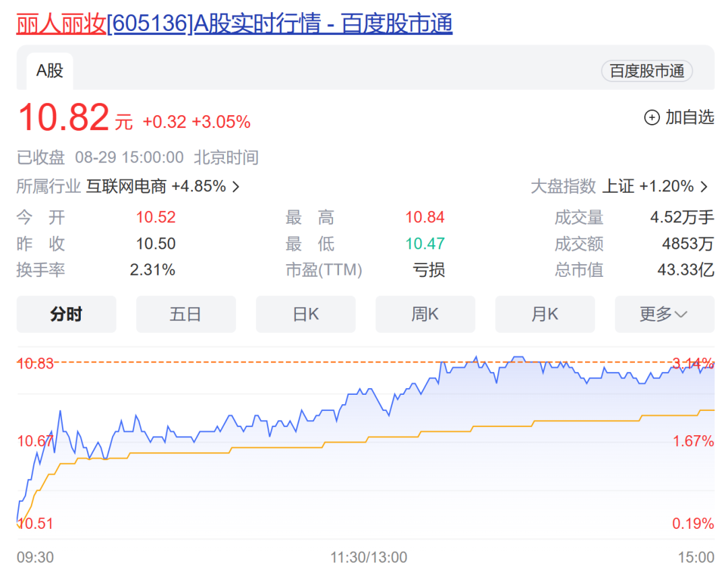Click the 09:30 time axis label

35,557
